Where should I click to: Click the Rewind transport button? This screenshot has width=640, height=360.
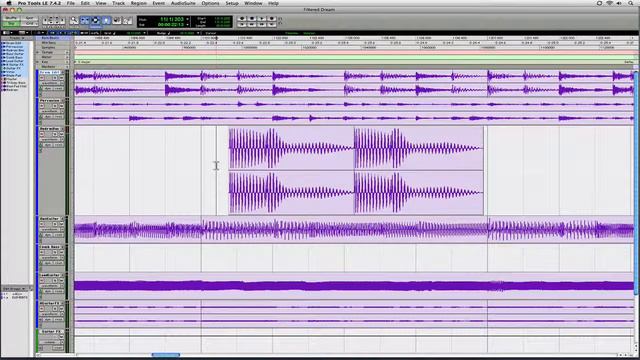pyautogui.click(x=252, y=24)
